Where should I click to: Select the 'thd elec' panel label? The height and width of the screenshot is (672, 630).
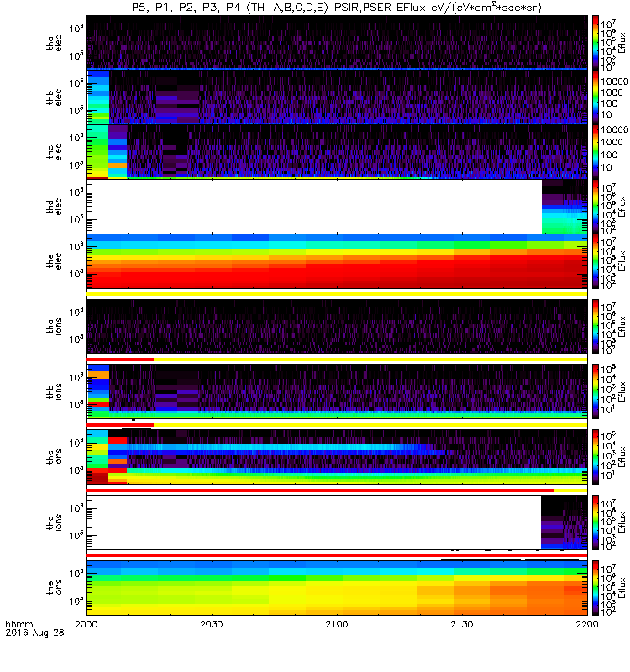[55, 206]
